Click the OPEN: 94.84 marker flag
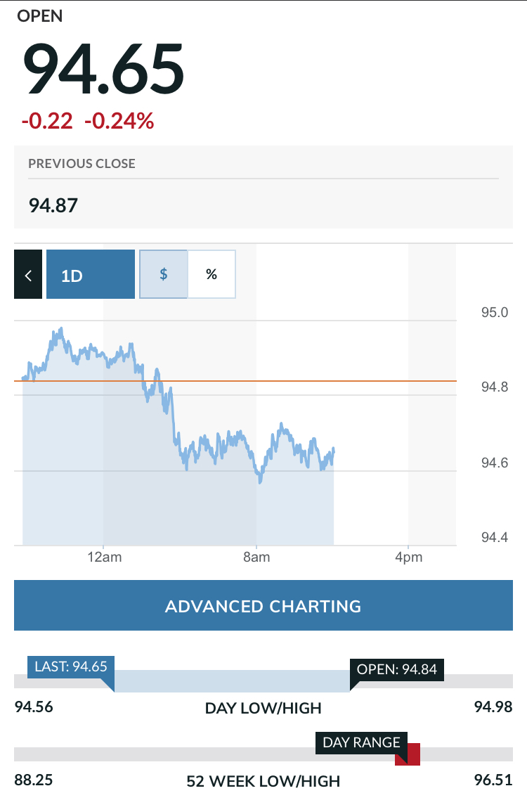Viewport: 527px width, 812px height. coord(397,670)
